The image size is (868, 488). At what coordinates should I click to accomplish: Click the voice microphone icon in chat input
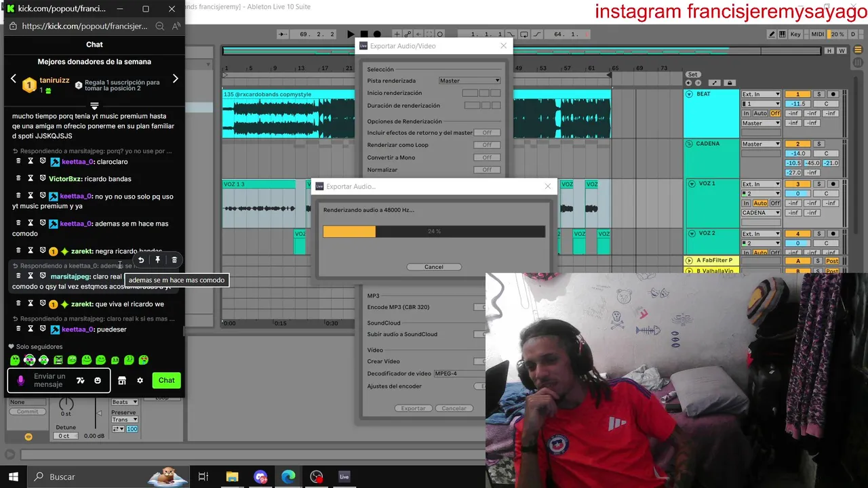coord(20,380)
